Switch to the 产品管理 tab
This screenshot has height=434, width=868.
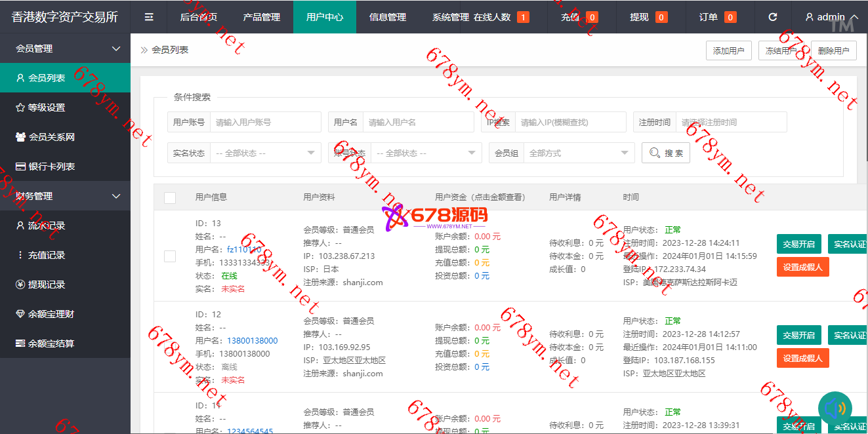(x=261, y=17)
